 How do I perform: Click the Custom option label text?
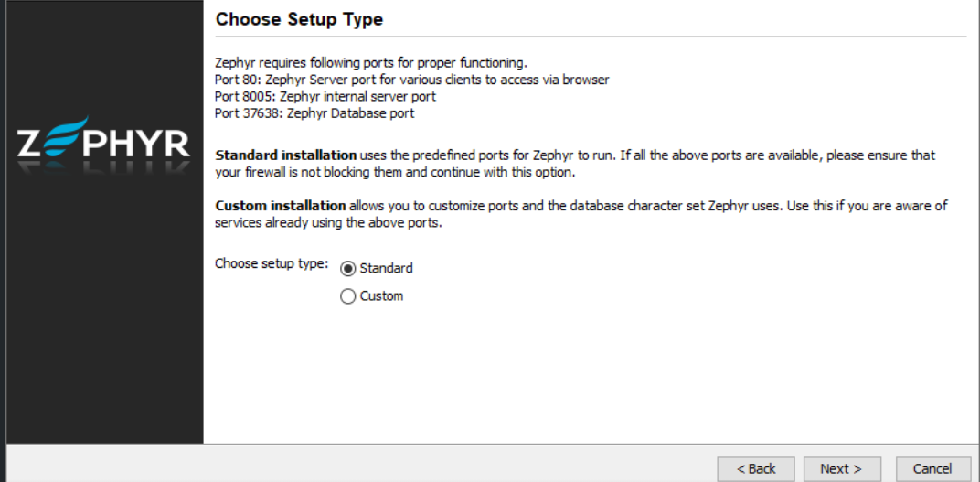(381, 296)
